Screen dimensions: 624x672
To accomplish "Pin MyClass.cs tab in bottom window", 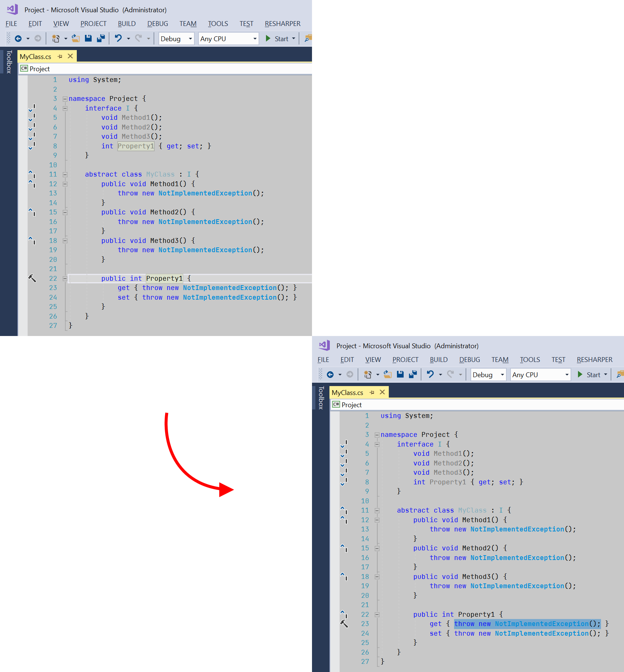I will click(372, 392).
